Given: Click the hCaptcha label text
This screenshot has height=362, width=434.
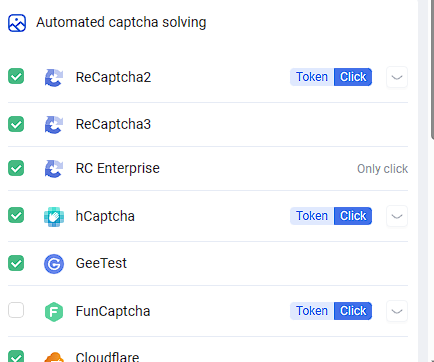Looking at the screenshot, I should [105, 216].
